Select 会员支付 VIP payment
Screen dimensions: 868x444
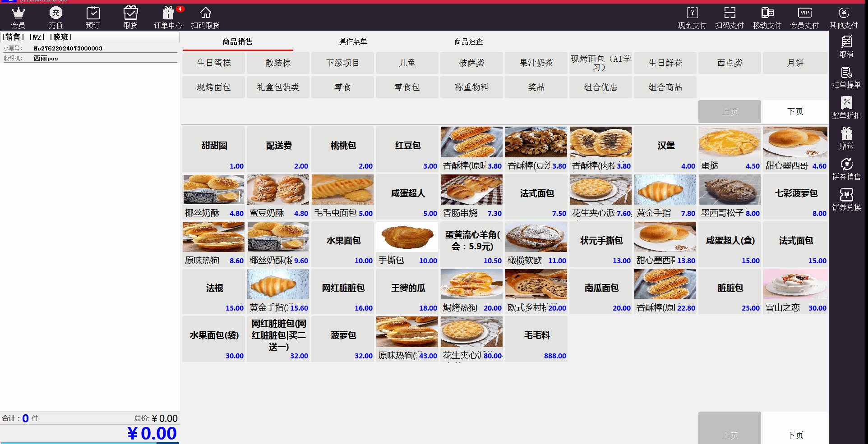coord(804,18)
